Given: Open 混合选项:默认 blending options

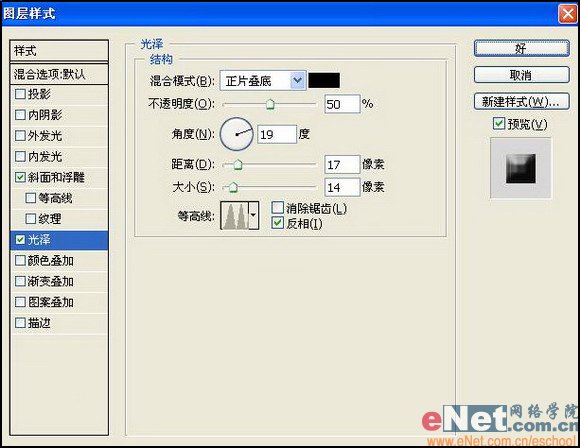Looking at the screenshot, I should point(59,74).
